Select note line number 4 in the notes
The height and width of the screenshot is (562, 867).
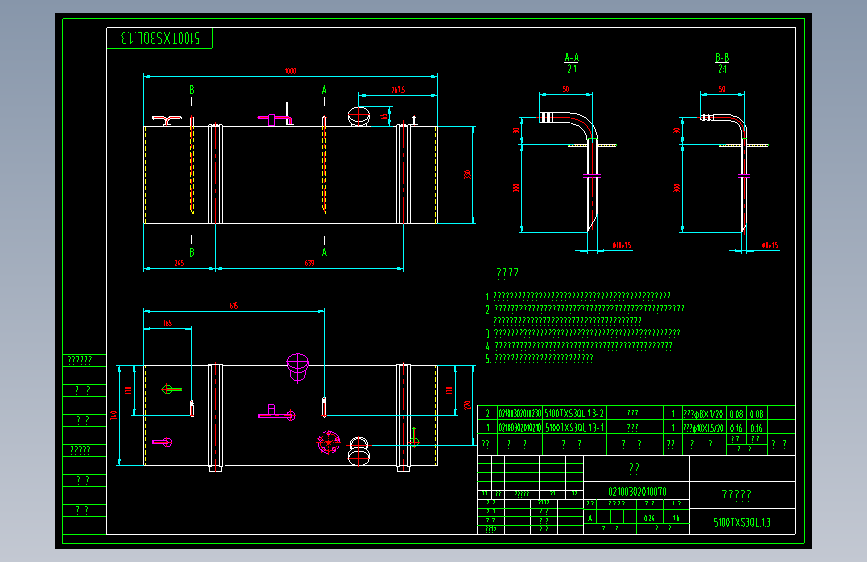pyautogui.click(x=579, y=346)
